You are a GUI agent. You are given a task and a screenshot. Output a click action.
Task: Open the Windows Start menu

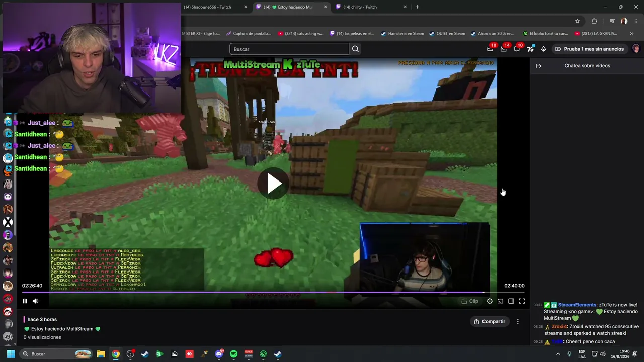tap(11, 354)
